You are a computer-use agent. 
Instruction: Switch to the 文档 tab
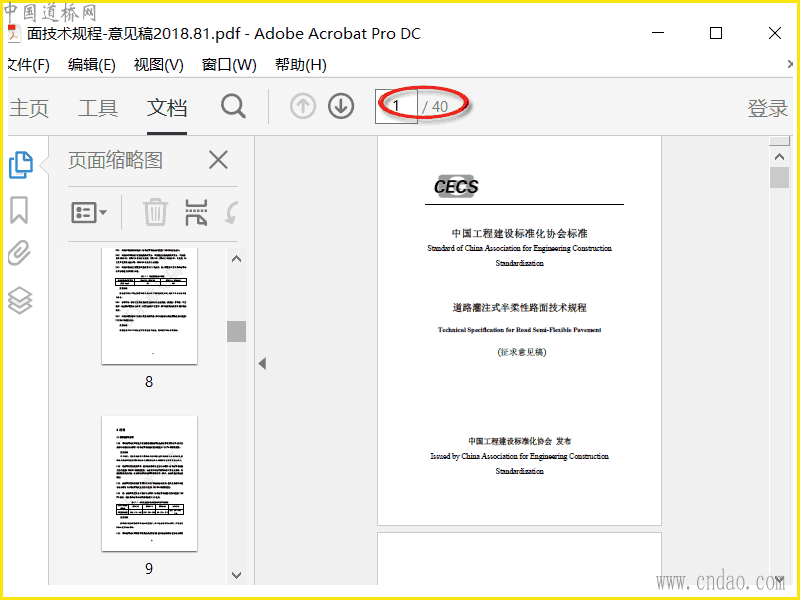(x=167, y=108)
